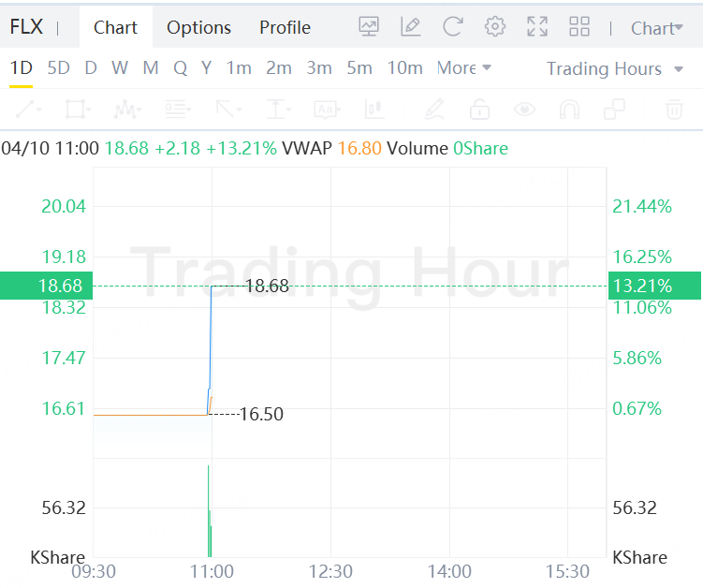
Task: Click the 16.50 low price marker
Action: coord(262,414)
